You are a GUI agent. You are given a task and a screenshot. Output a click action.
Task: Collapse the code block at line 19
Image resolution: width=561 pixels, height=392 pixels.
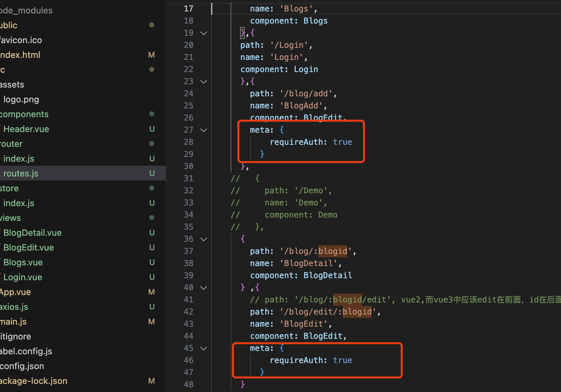(x=204, y=33)
